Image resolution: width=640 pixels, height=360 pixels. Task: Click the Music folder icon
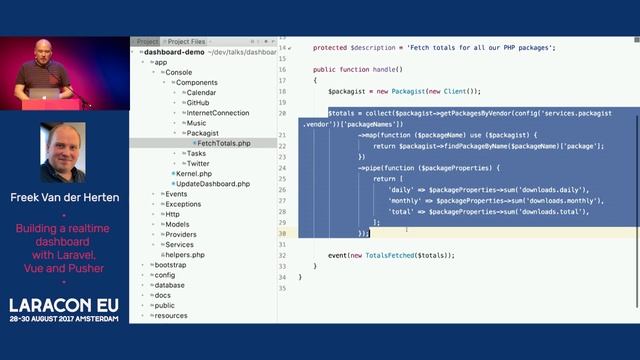point(184,123)
